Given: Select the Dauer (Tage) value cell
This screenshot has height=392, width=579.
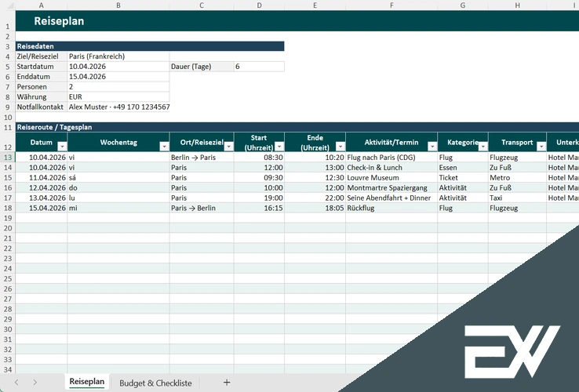Looking at the screenshot, I should (x=258, y=67).
